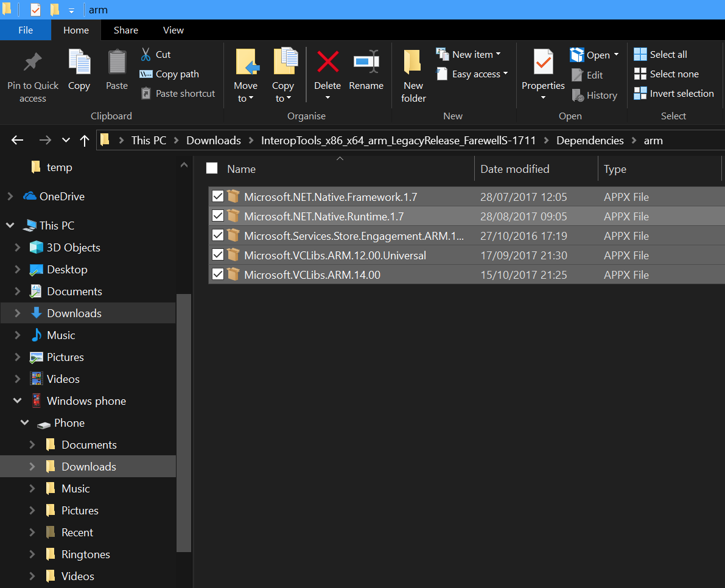Click the quick access Properties toolbar icon
Image resolution: width=725 pixels, height=588 pixels.
(x=35, y=9)
